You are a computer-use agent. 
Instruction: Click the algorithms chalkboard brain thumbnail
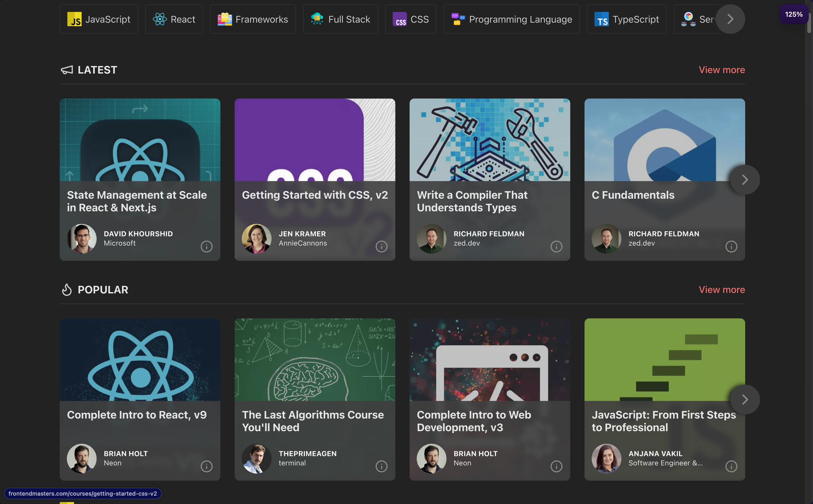315,360
